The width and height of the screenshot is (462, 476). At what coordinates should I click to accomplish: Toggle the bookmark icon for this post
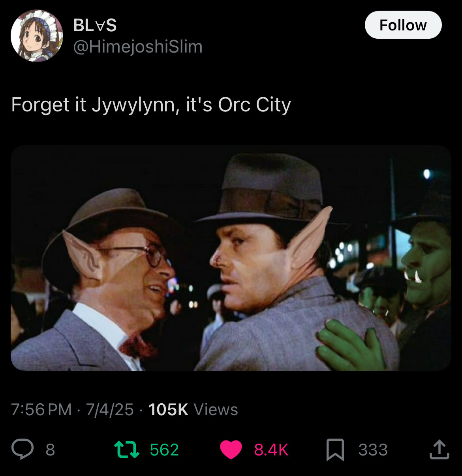pos(335,450)
